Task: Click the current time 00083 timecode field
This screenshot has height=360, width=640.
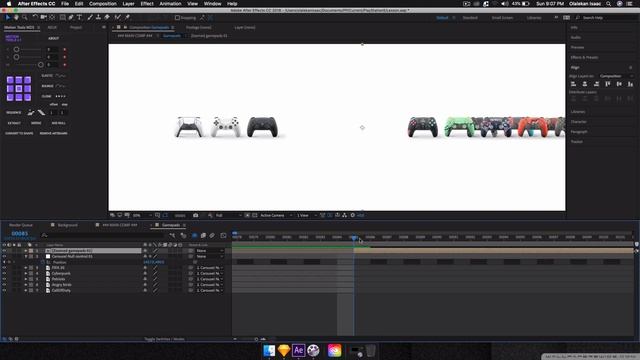Action: coord(20,233)
